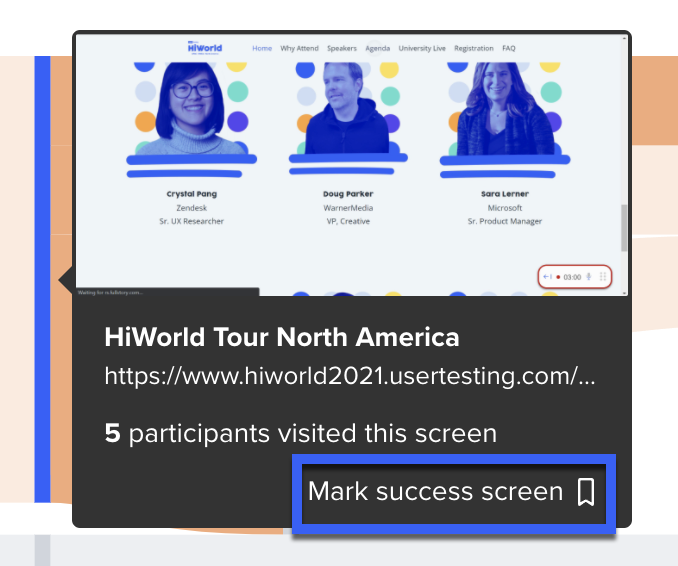
Task: Go to the Agenda nav item
Action: click(377, 48)
